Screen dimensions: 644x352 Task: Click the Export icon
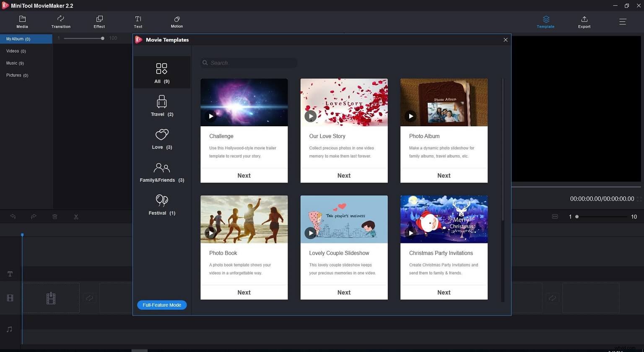pos(584,22)
